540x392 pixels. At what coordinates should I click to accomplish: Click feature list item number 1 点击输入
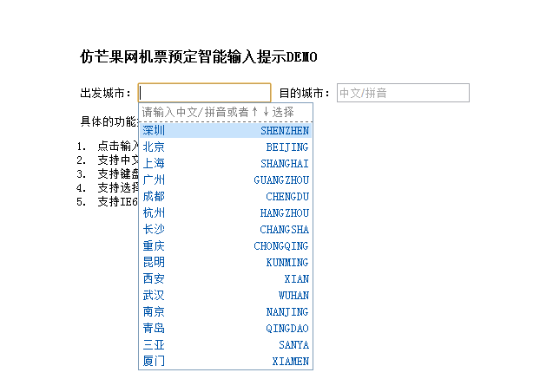107,147
